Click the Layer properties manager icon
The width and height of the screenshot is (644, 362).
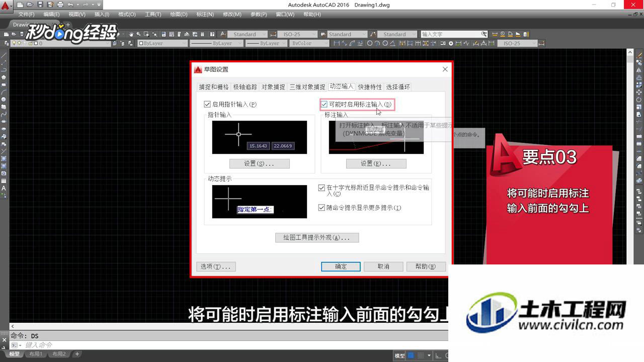pos(7,43)
